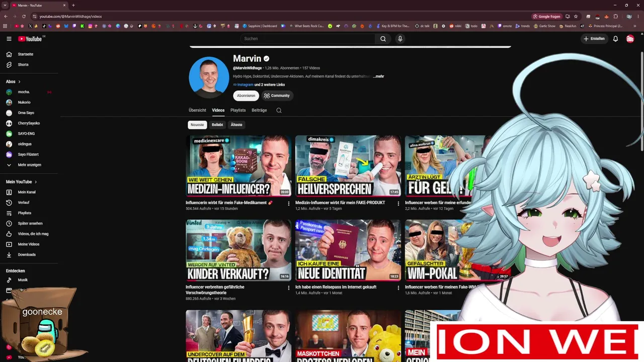This screenshot has height=362, width=644.
Task: Open the YouTube hamburger guide menu
Action: click(9, 39)
